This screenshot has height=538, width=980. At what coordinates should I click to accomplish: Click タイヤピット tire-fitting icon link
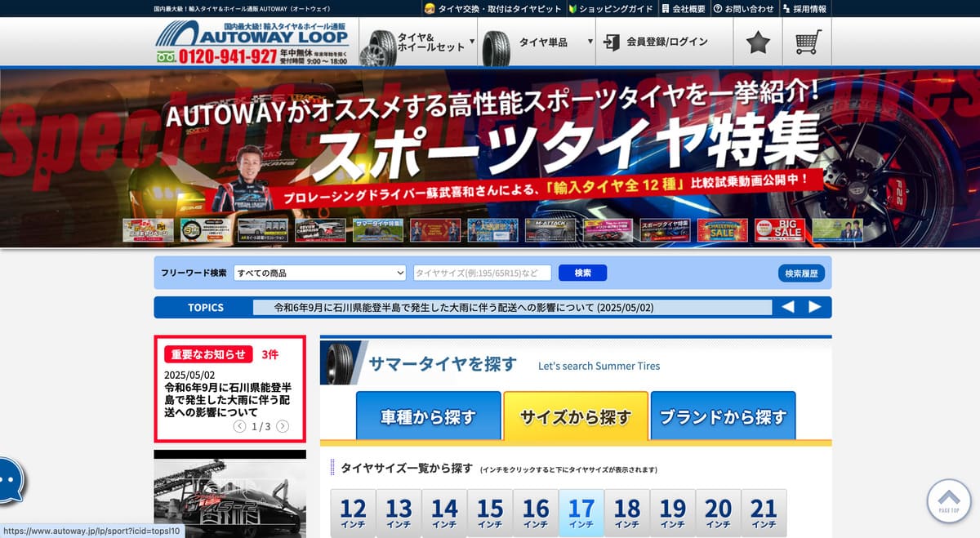pos(493,8)
